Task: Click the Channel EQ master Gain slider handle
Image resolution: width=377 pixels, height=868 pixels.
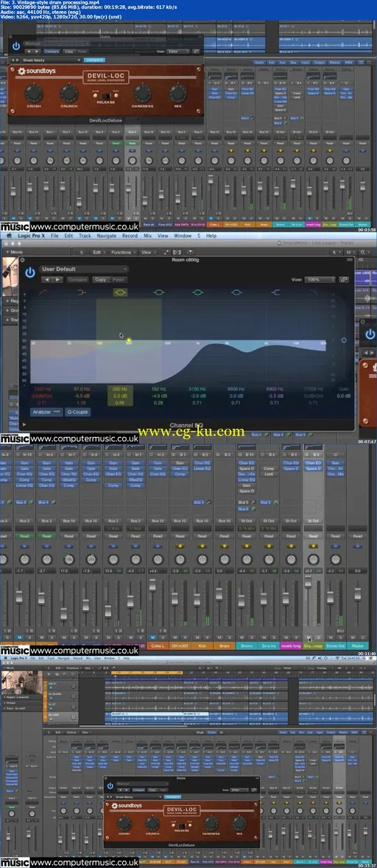Action: [344, 340]
